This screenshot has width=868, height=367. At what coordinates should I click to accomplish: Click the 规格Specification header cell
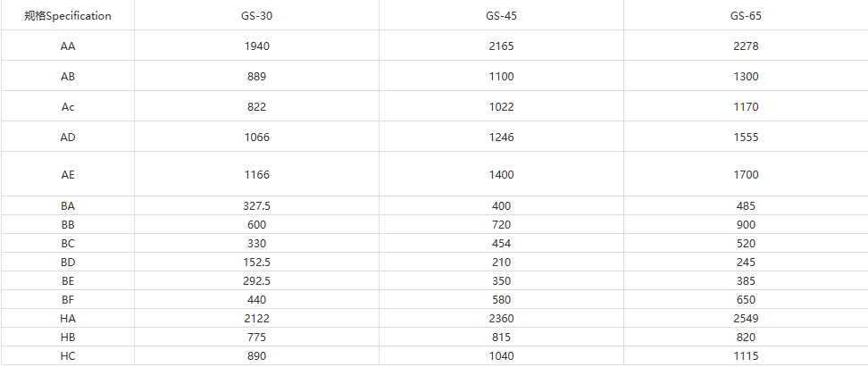(68, 15)
